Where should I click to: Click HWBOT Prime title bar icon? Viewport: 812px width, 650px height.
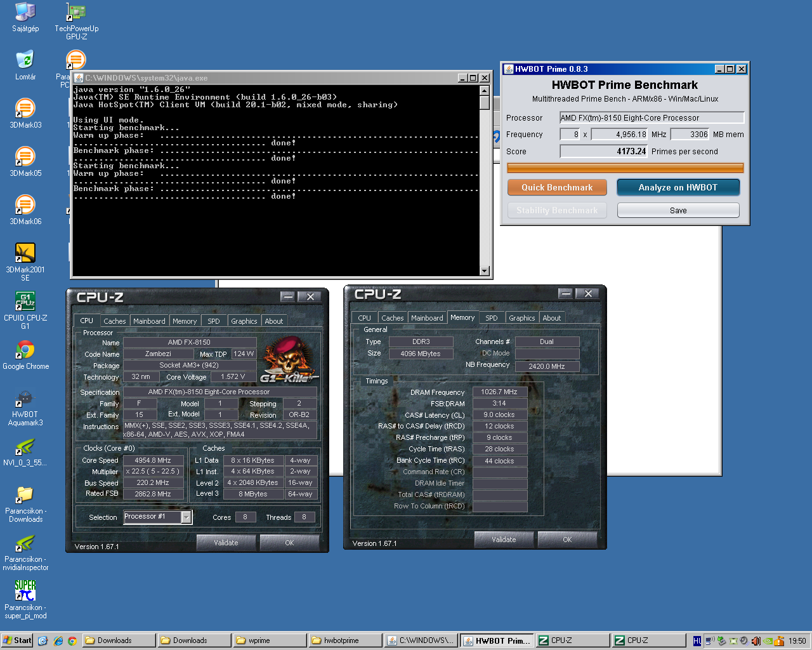508,69
